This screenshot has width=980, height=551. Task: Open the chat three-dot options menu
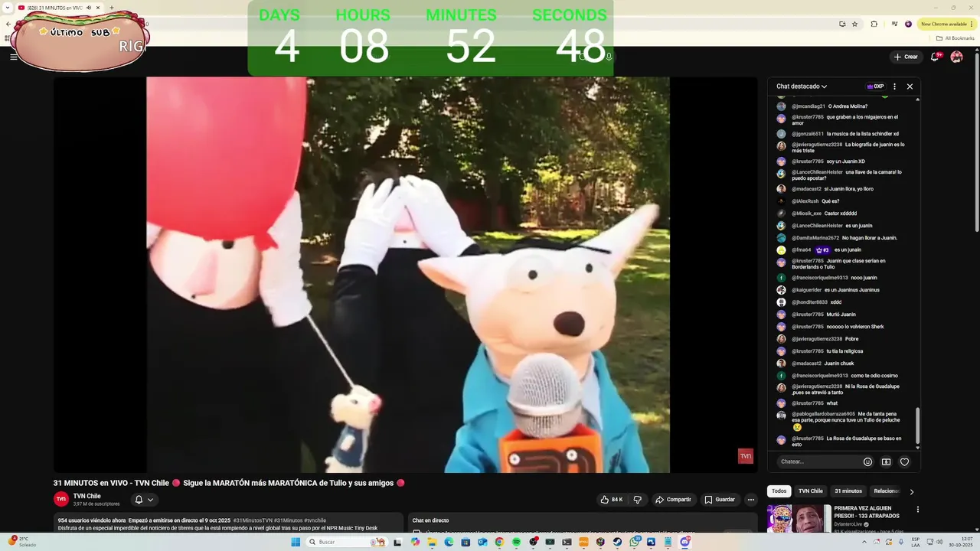pos(894,86)
